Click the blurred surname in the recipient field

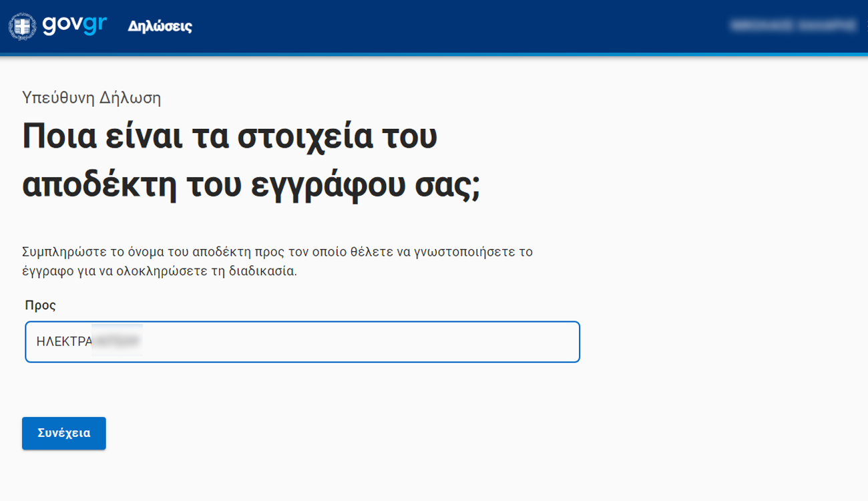coord(117,341)
